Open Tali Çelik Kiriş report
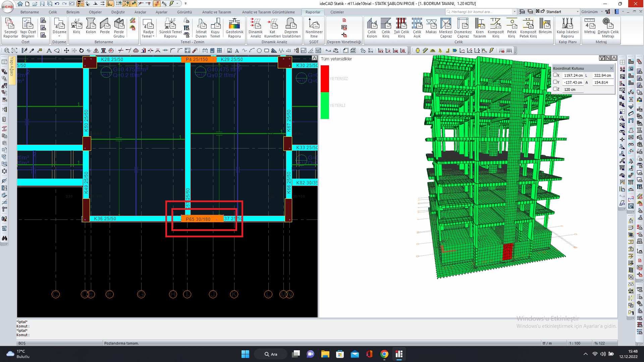The width and height of the screenshot is (644, 362). tap(401, 28)
